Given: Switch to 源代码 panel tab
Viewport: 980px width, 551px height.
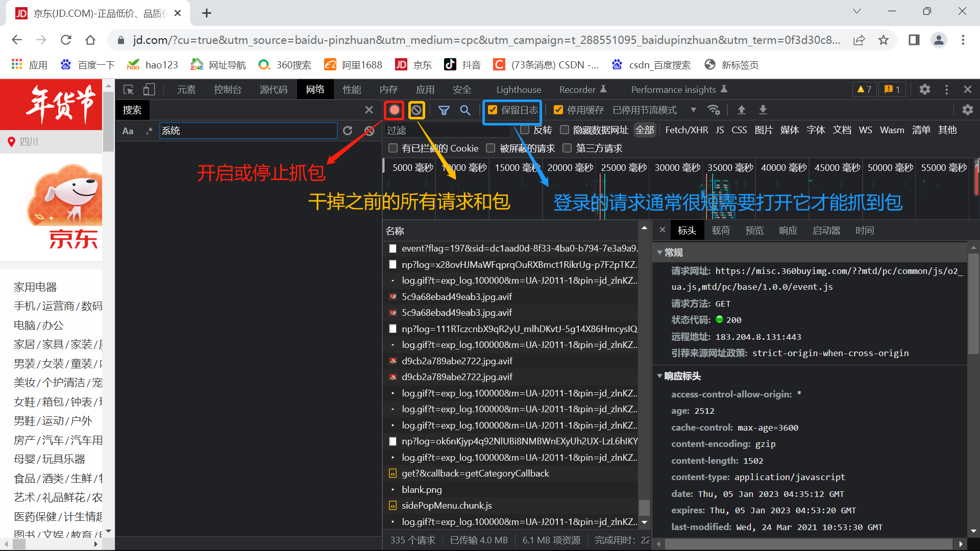Looking at the screenshot, I should click(x=274, y=89).
